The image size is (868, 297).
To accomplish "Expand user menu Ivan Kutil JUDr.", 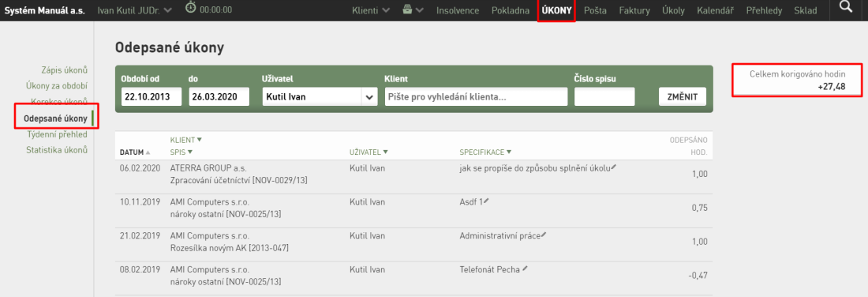I will 134,10.
